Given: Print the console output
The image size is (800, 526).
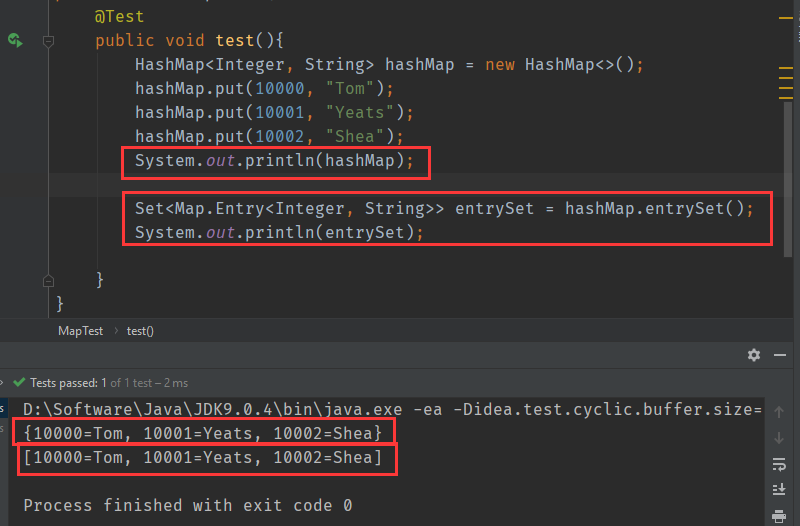Looking at the screenshot, I should click(779, 516).
